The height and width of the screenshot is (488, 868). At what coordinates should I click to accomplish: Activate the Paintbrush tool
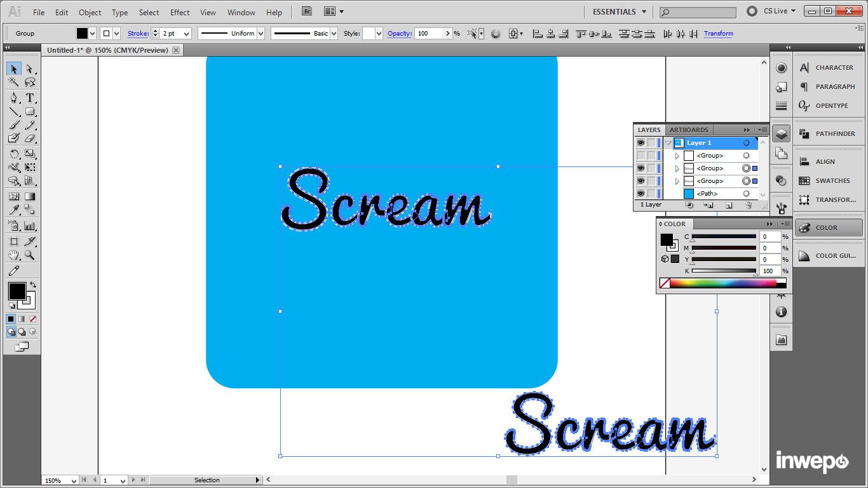tap(14, 125)
